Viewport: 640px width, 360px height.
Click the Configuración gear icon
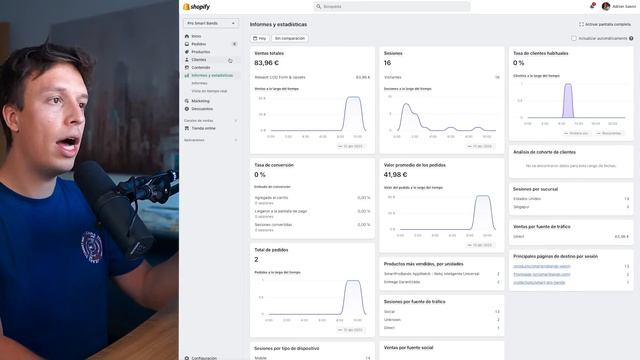tap(187, 358)
